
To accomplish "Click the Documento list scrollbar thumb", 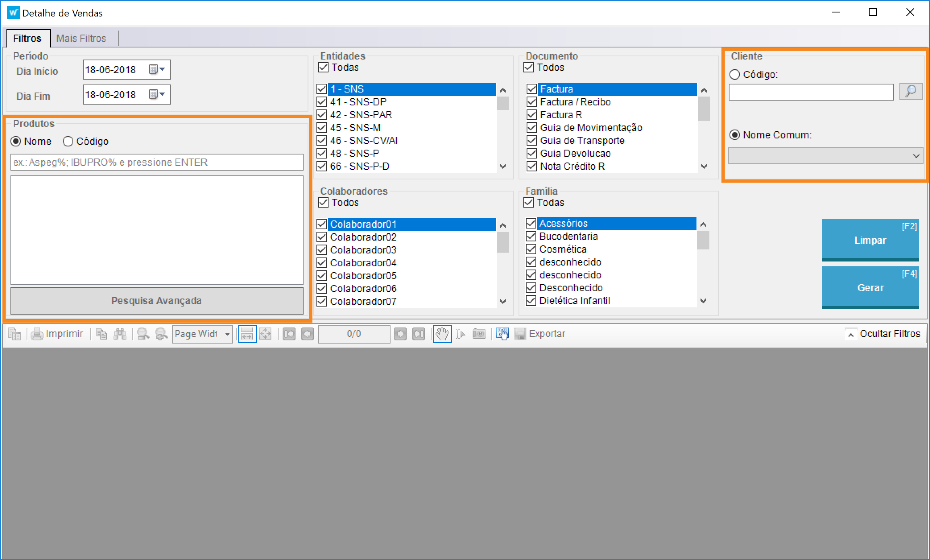I will click(704, 109).
